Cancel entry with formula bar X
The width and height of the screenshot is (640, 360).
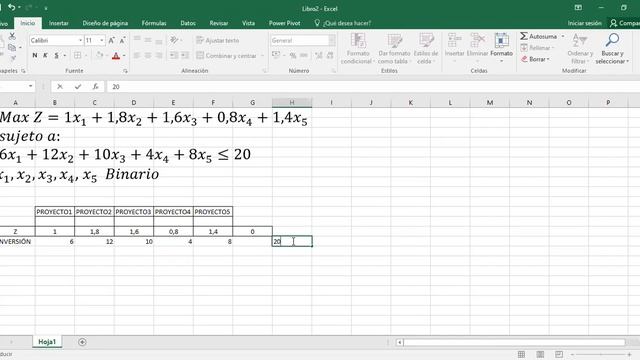(x=60, y=87)
